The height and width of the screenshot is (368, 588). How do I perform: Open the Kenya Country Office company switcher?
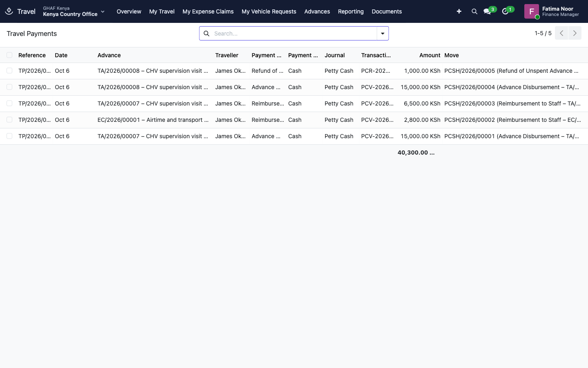click(74, 11)
